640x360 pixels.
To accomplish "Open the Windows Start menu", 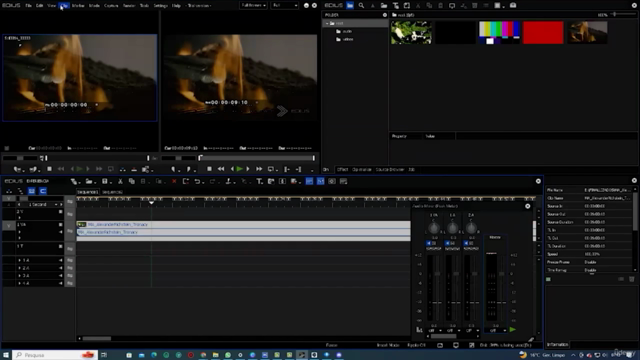I will [6, 355].
